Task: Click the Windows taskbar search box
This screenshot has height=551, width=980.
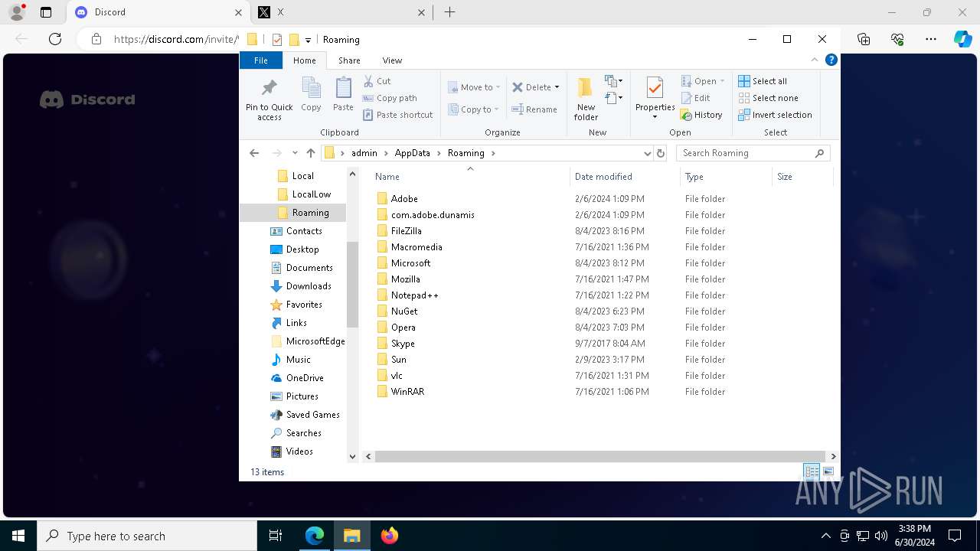Action: point(147,536)
